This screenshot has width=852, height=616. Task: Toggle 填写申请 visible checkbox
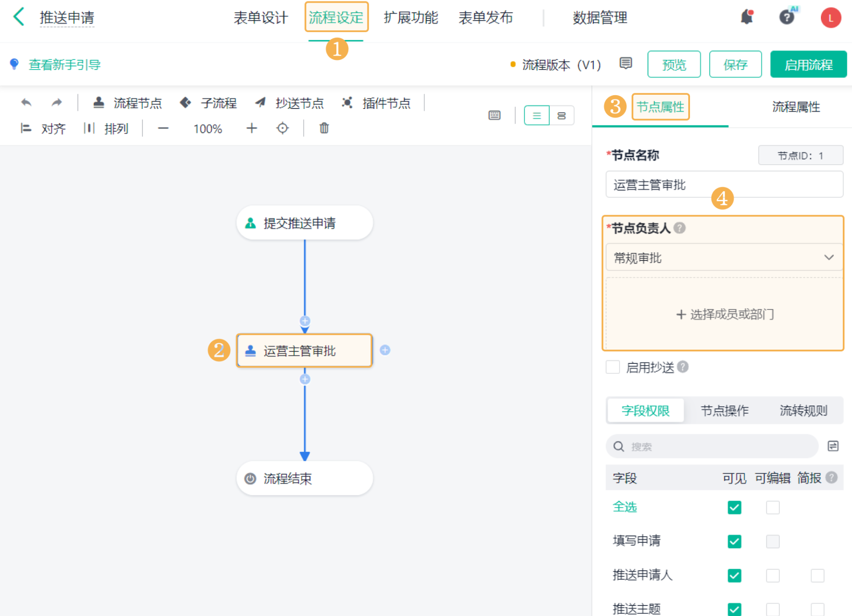(x=734, y=541)
